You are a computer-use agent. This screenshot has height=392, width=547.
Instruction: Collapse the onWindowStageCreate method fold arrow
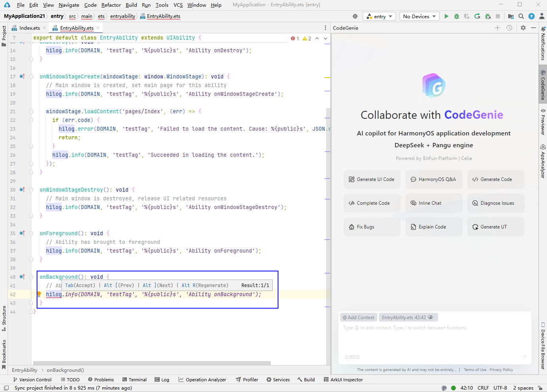coord(31,76)
